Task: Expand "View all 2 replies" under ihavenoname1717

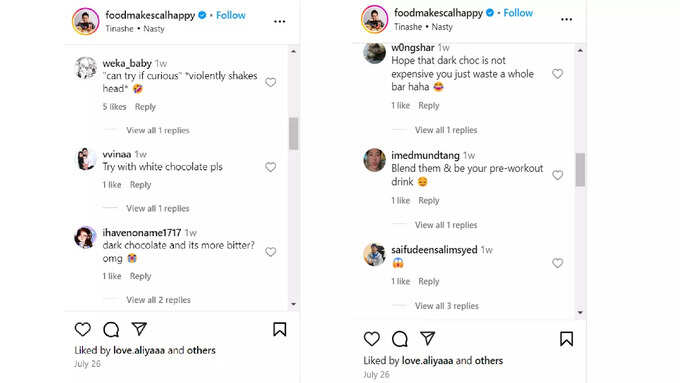Action: coord(158,300)
